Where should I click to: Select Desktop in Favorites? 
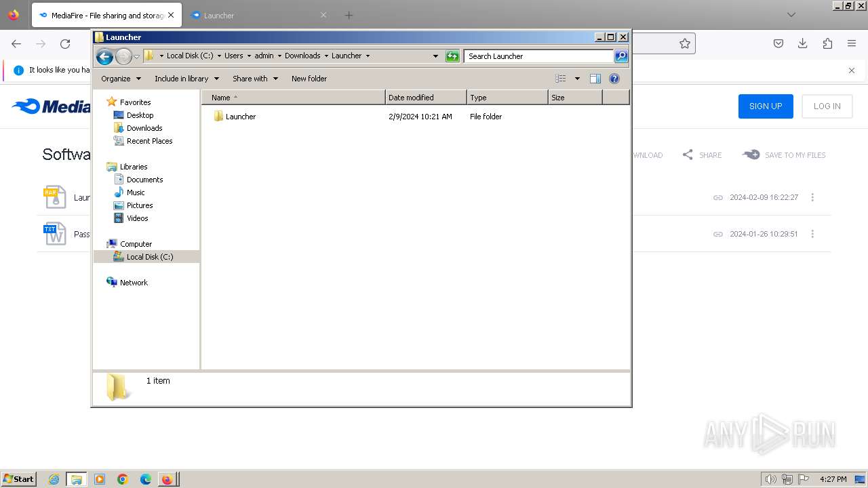click(x=140, y=115)
